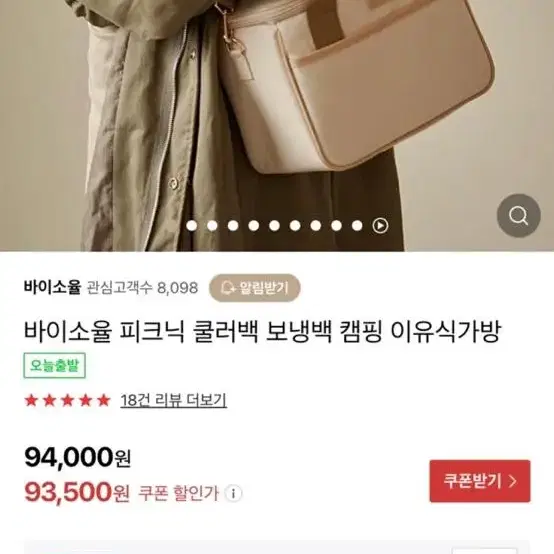554x554 pixels.
Task: Tap the arrow on 쿠폰받기 button
Action: [x=513, y=481]
